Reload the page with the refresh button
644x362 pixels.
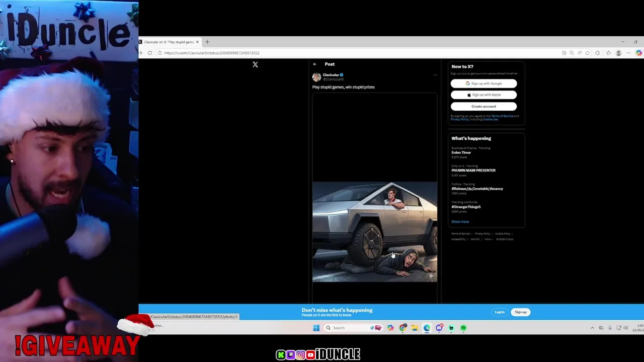[150, 53]
